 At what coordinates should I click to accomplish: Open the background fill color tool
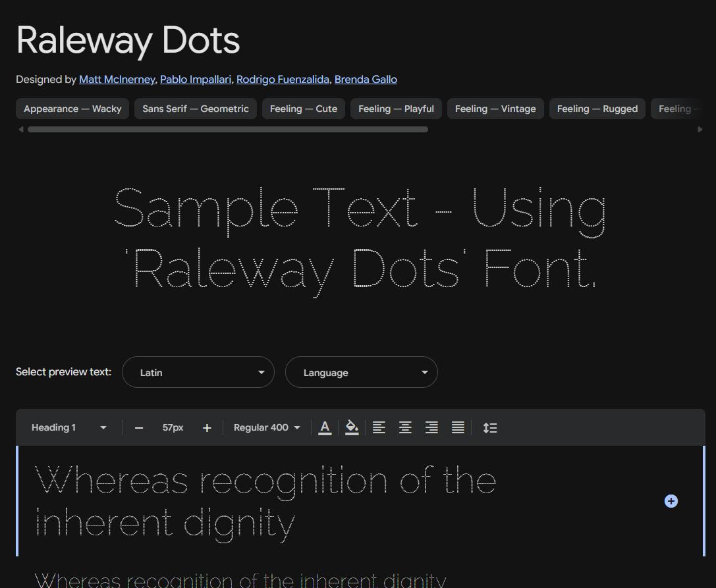tap(352, 428)
